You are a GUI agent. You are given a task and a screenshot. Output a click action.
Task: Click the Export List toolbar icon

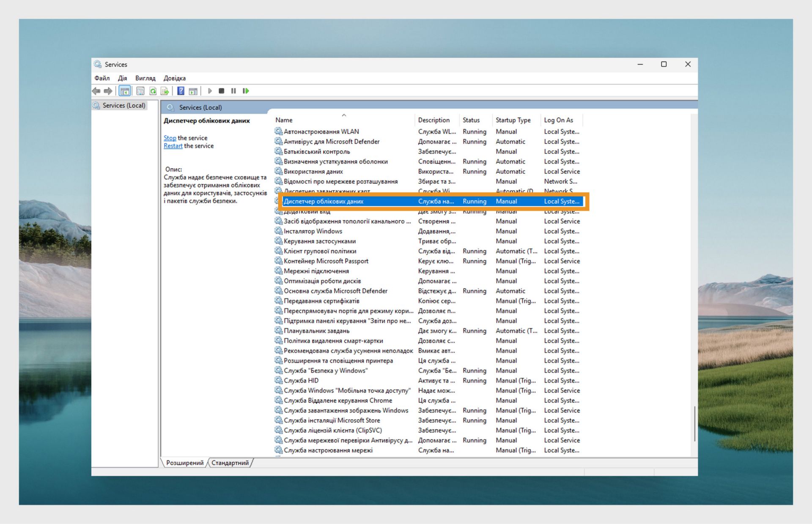165,91
